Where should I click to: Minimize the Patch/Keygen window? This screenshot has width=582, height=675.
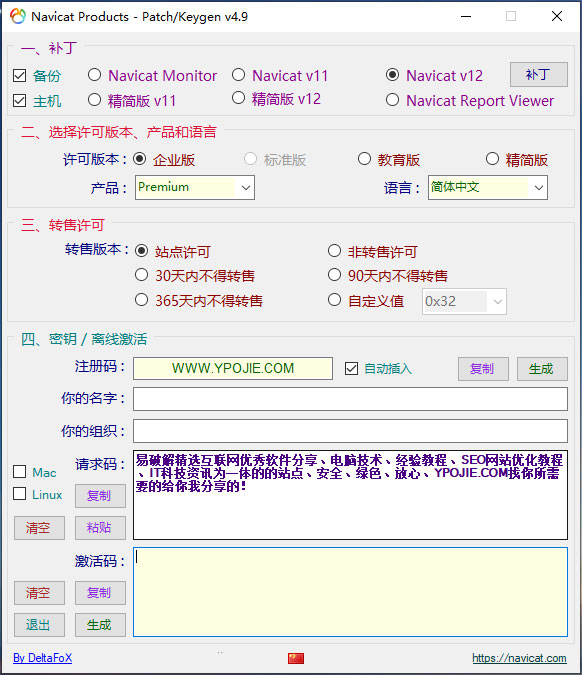[466, 16]
